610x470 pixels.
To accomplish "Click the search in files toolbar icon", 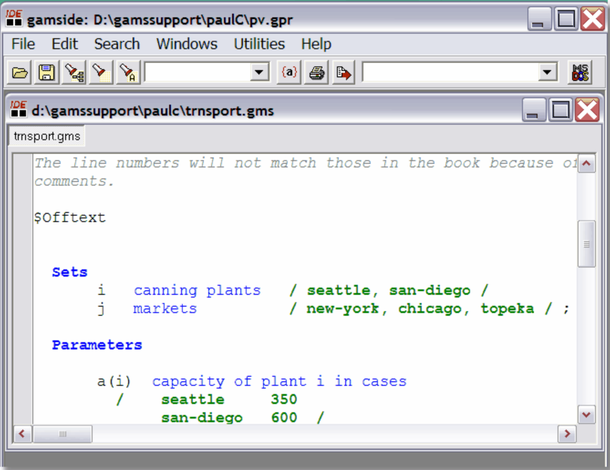I will click(x=73, y=72).
